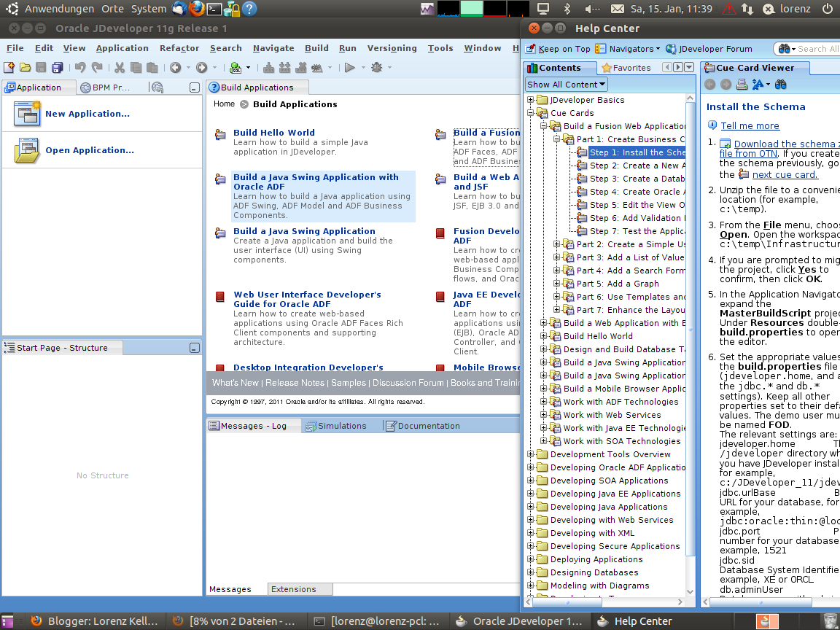Open the tab list dropdown beside Favorites
Screen dimensions: 840x630
[x=690, y=68]
